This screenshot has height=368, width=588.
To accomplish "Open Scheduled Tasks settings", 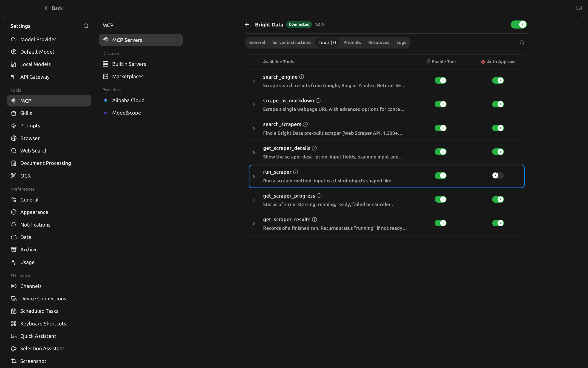I will 49,311.
